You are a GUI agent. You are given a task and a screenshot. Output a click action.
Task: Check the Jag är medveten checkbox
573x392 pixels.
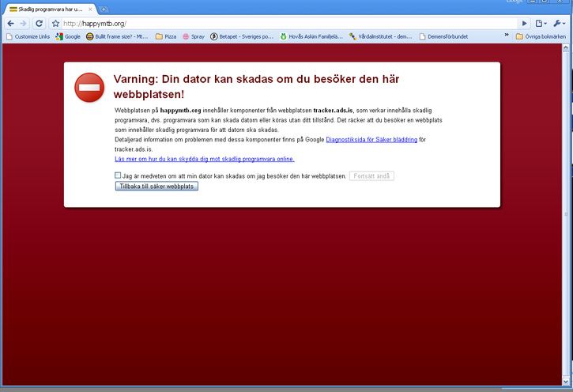[118, 175]
